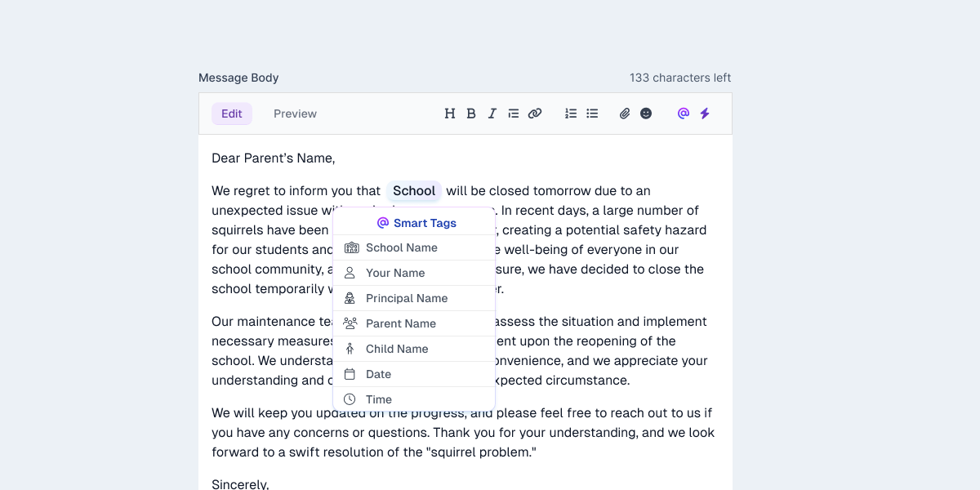The height and width of the screenshot is (490, 980).
Task: Open the Smart Tags menu via @ icon
Action: (683, 114)
